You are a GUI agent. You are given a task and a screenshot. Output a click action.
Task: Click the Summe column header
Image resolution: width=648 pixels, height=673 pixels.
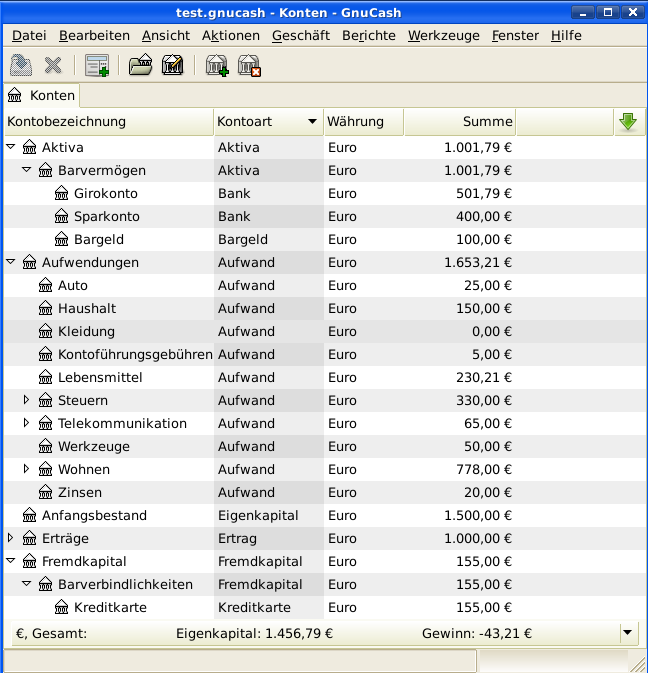pyautogui.click(x=460, y=122)
